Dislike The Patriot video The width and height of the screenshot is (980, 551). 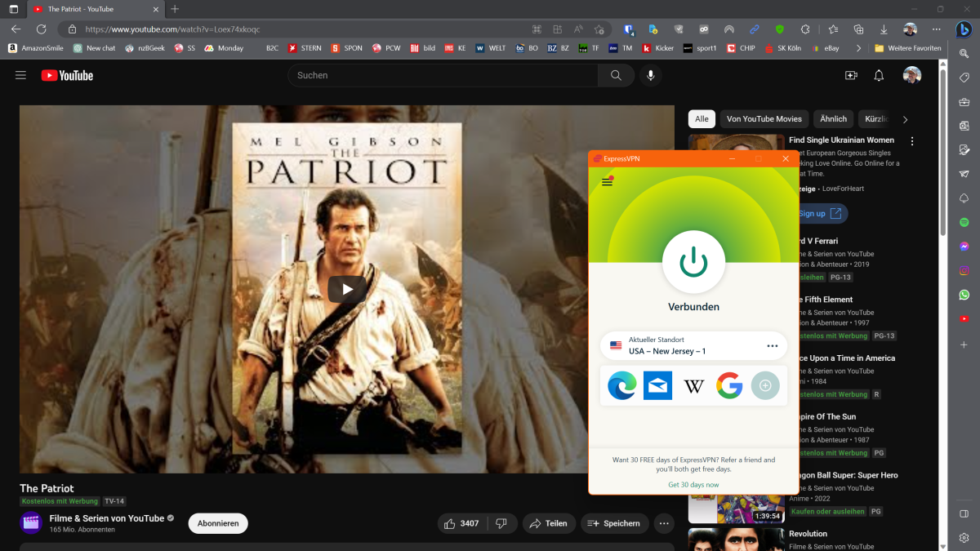coord(502,523)
